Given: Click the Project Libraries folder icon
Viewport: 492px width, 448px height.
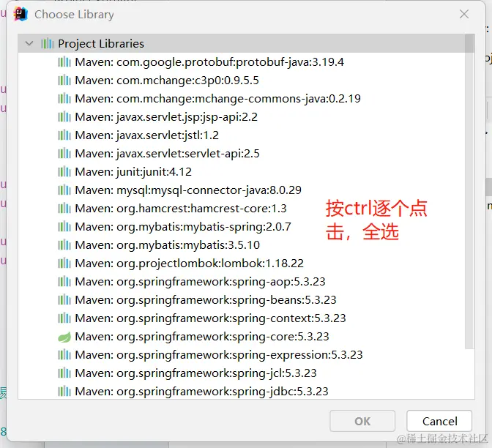Looking at the screenshot, I should coord(48,44).
